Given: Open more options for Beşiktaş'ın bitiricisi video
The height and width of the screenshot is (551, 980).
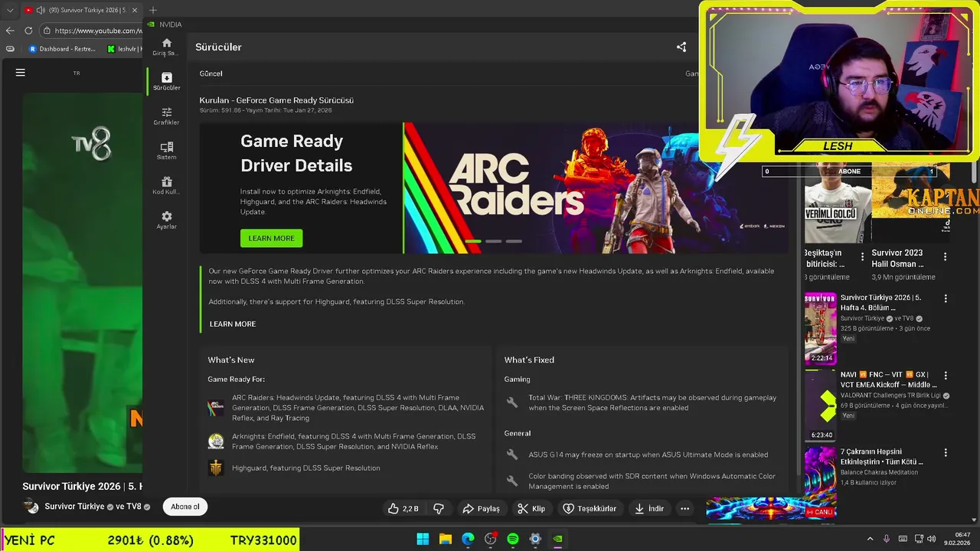Looking at the screenshot, I should [863, 257].
